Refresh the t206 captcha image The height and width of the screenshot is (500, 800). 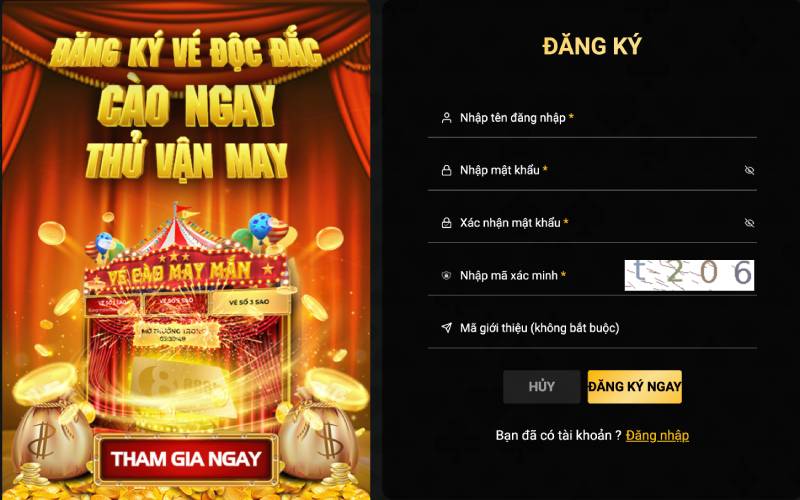[689, 276]
